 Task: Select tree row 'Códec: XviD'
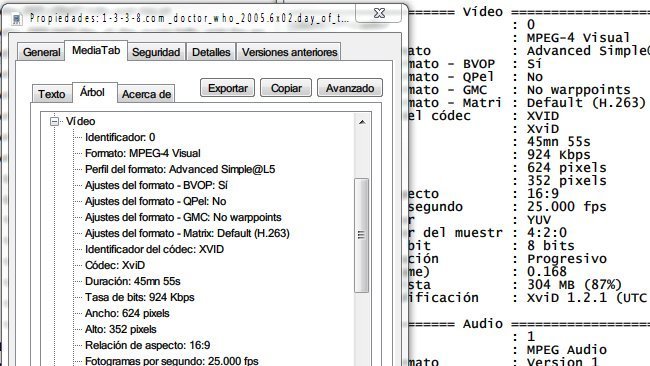point(115,265)
